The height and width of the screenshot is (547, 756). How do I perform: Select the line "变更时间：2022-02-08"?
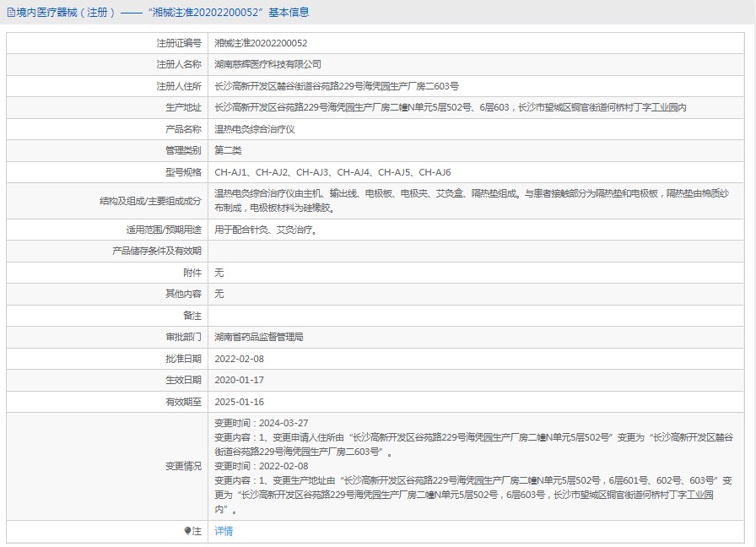click(262, 466)
